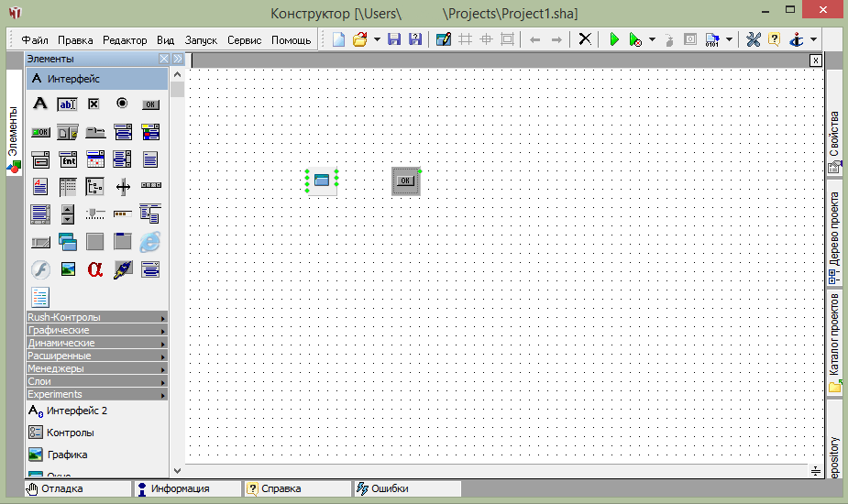Expand the Rush-Контролы category
Image resolution: width=848 pixels, height=504 pixels.
coord(96,317)
